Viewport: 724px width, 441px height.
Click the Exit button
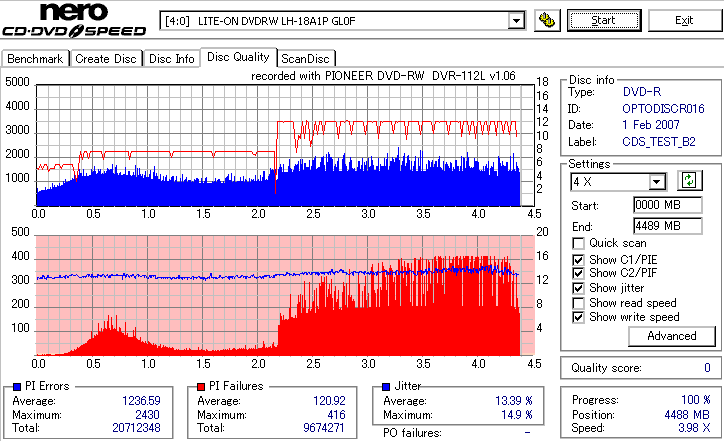[684, 21]
